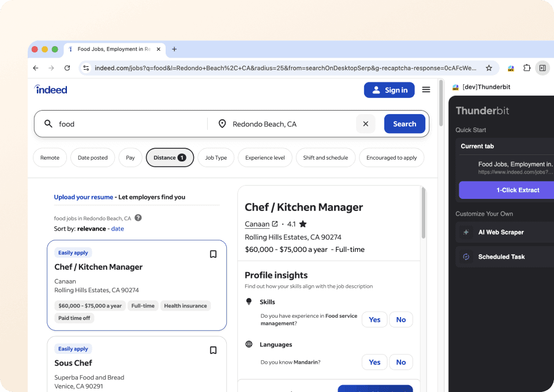Click the page reload icon
554x392 pixels.
click(x=67, y=67)
